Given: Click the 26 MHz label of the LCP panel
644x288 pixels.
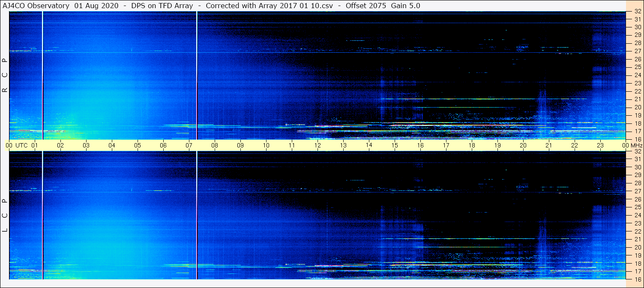Looking at the screenshot, I should click(x=638, y=199).
